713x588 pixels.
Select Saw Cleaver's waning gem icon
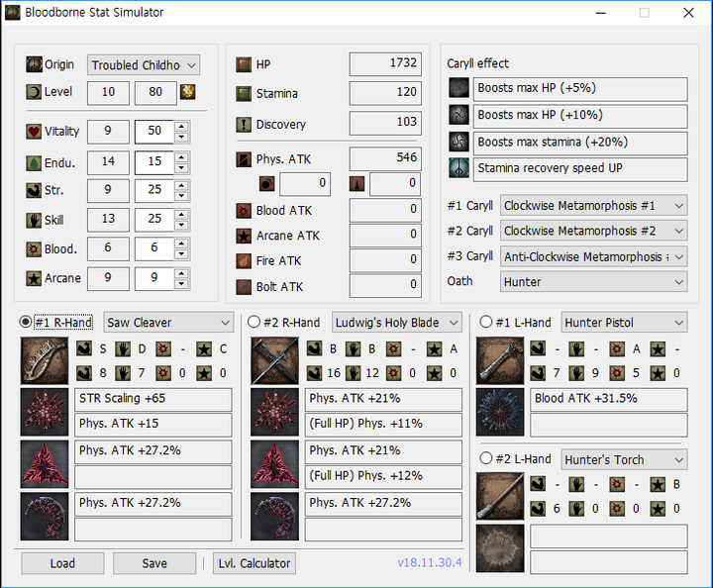click(45, 516)
